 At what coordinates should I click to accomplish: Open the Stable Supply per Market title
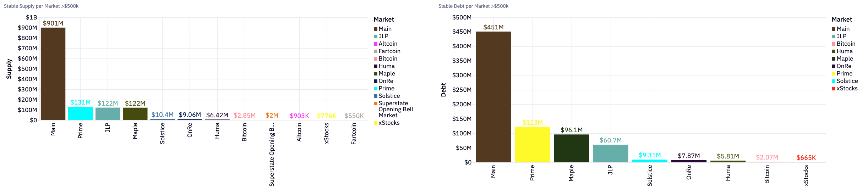(41, 6)
